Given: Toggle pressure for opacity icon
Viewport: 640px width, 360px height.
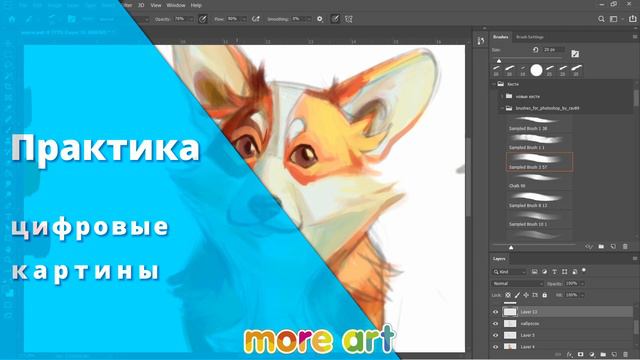Looking at the screenshot, I should (x=203, y=19).
